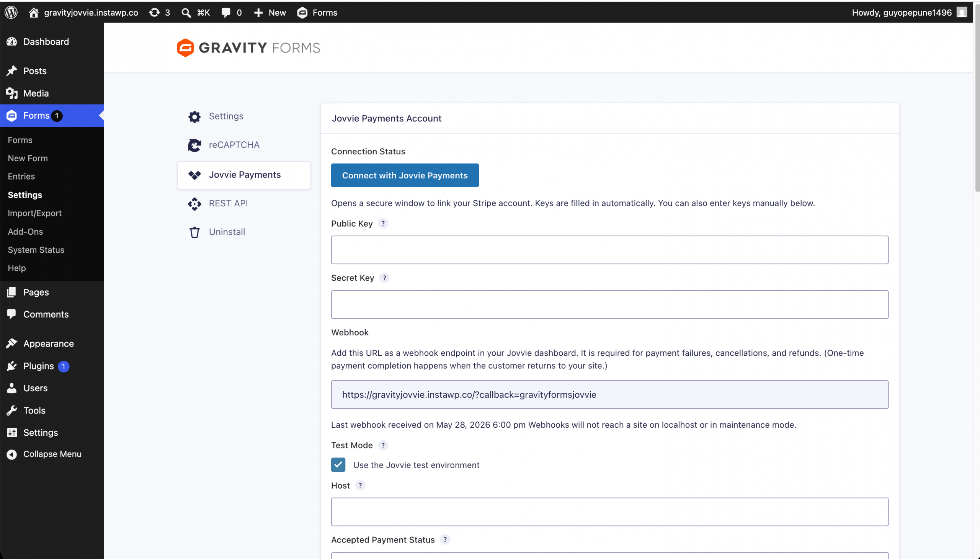Click the Webhook URL field
Image resolution: width=980 pixels, height=559 pixels.
pos(609,395)
